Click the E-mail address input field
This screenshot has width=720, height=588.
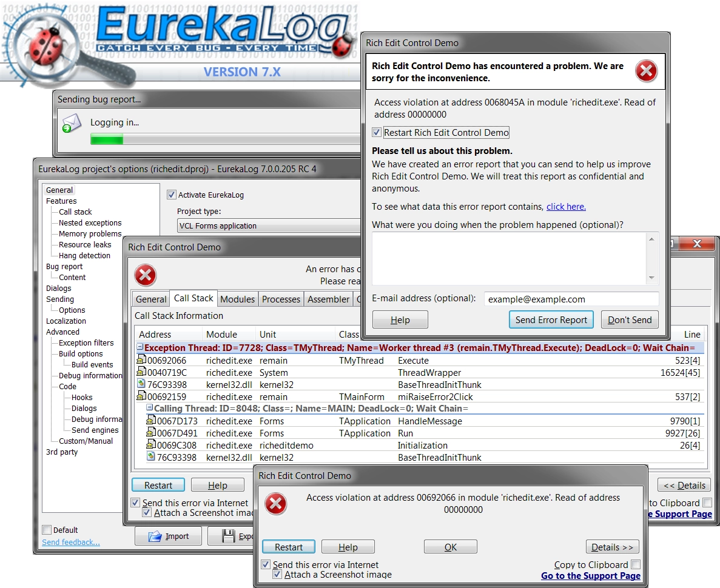tap(571, 299)
